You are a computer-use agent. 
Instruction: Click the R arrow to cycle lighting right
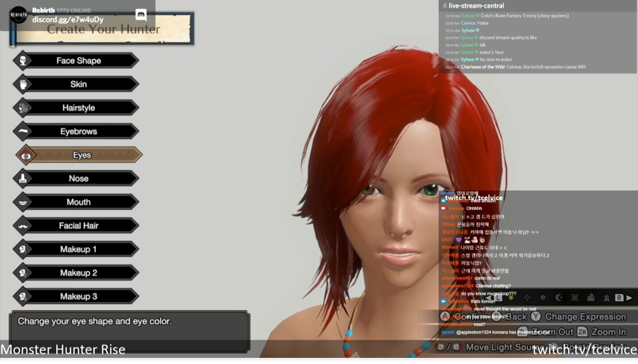click(624, 298)
